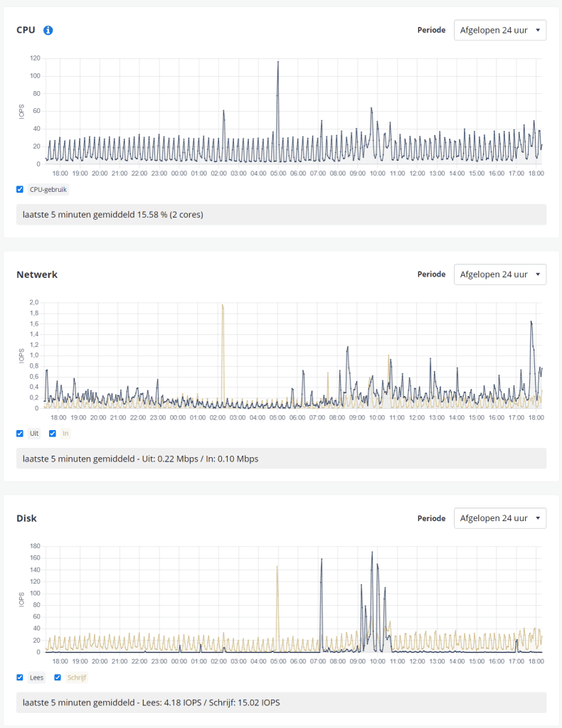Screen dimensions: 562x728
Task: Open the Disk Periode dropdown
Action: [x=499, y=518]
